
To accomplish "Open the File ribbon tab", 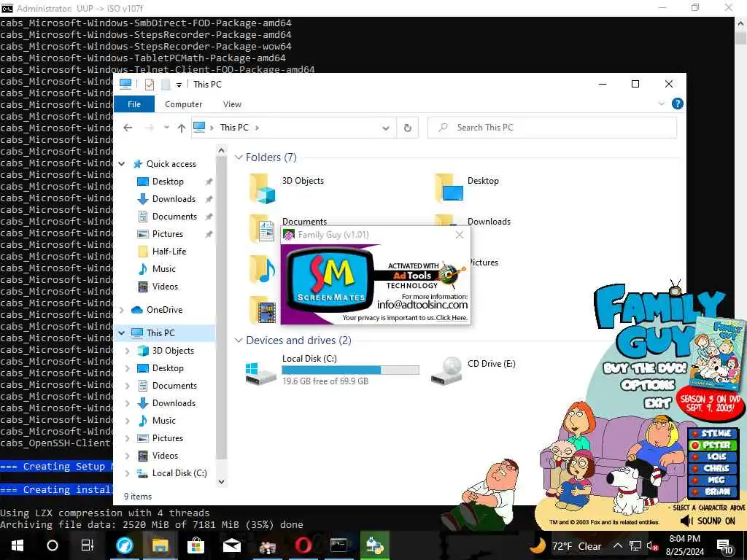I will (x=134, y=104).
